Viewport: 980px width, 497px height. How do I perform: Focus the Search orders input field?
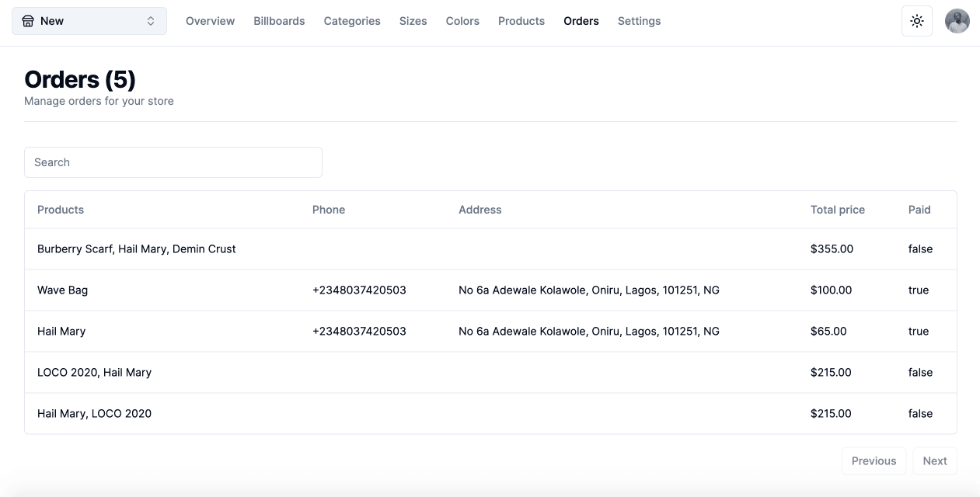(173, 162)
